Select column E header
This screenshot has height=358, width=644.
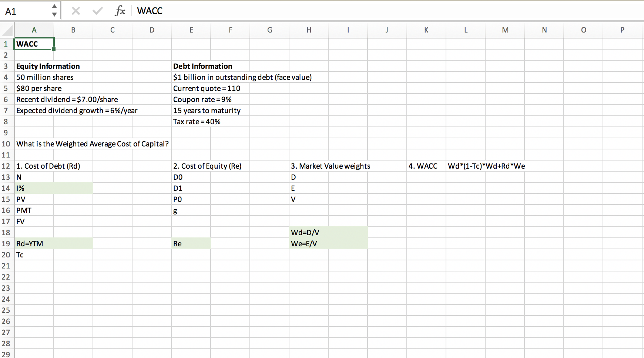[191, 30]
